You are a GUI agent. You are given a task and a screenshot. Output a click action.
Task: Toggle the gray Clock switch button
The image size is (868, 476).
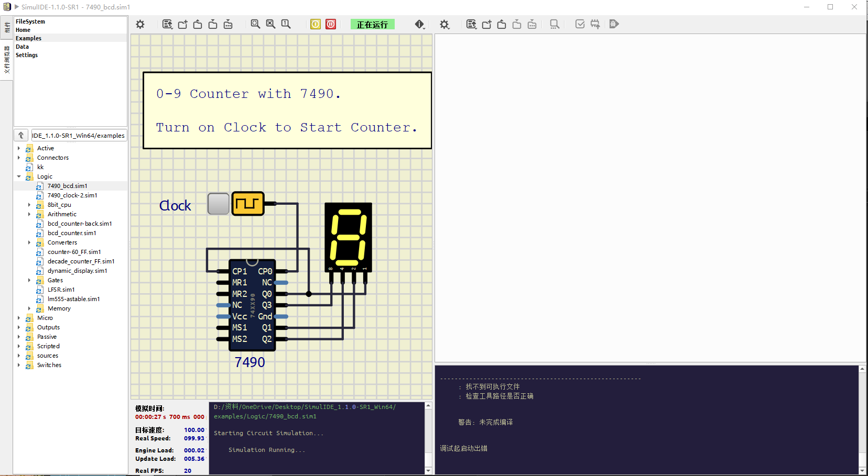[x=218, y=204]
